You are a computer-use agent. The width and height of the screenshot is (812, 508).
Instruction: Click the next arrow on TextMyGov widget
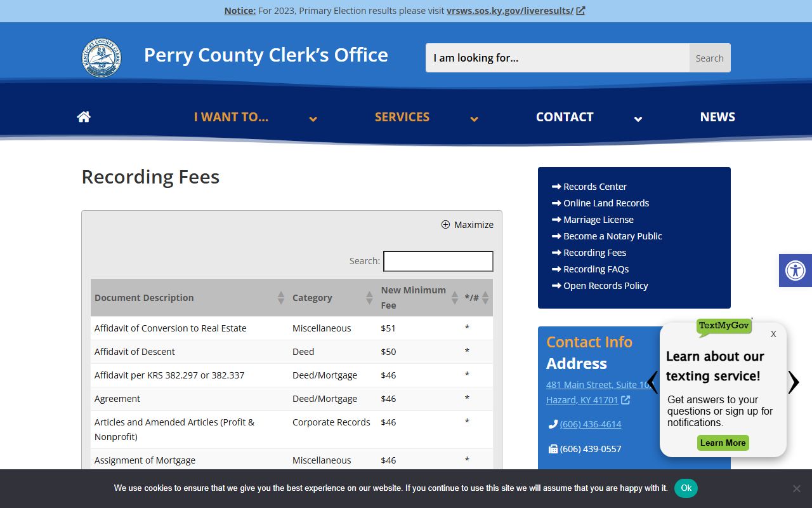pyautogui.click(x=794, y=382)
